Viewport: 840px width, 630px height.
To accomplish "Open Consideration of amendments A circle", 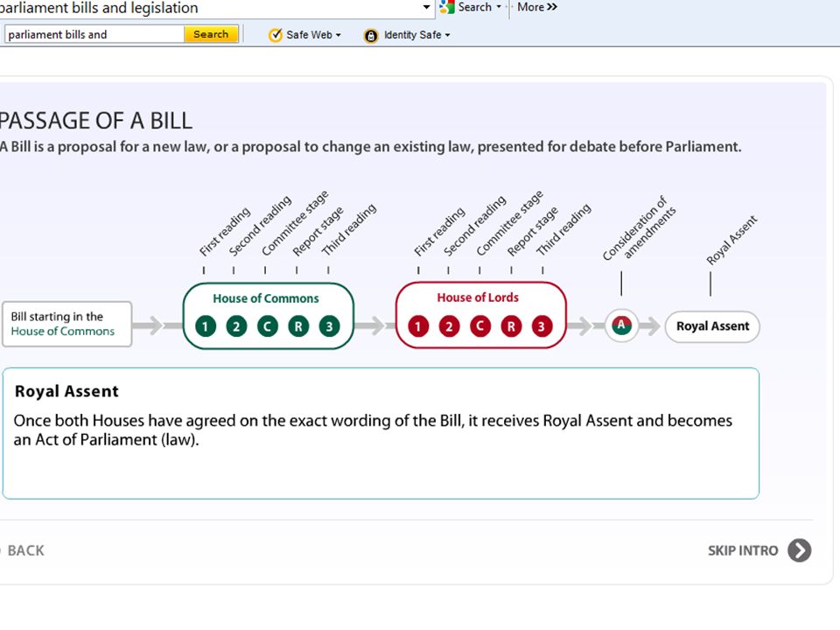I will point(621,325).
